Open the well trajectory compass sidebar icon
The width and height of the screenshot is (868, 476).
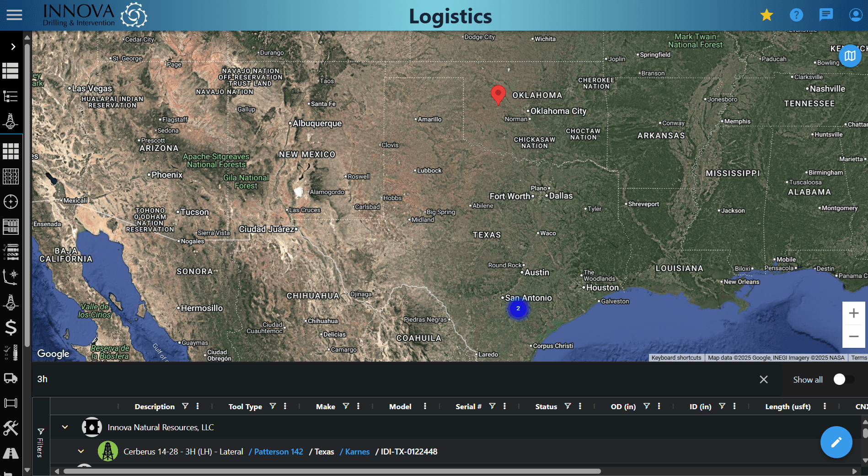click(11, 277)
